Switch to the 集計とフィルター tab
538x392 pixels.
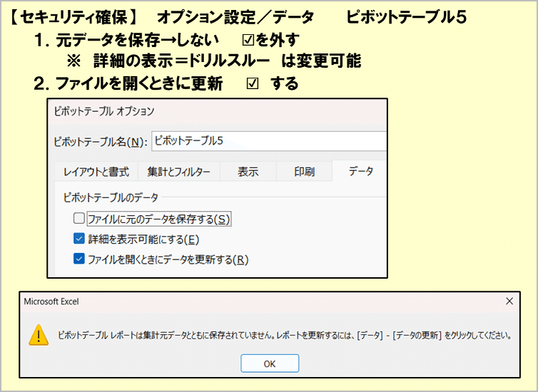pyautogui.click(x=179, y=171)
